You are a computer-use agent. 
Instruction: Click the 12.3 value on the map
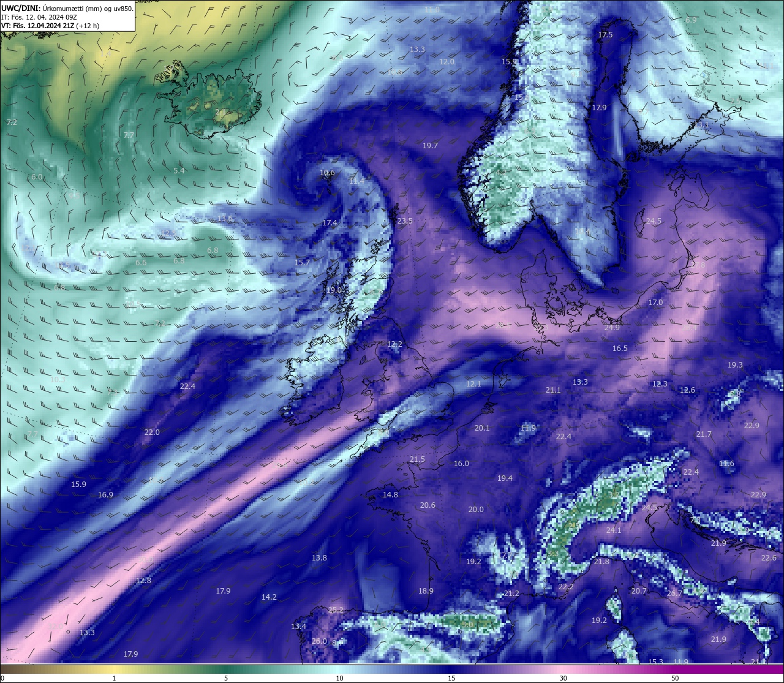click(x=660, y=384)
